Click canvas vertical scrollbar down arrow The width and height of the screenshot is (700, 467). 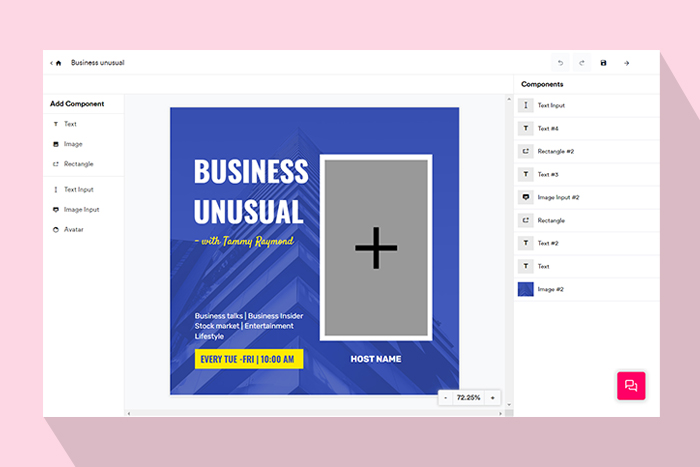pos(509,404)
